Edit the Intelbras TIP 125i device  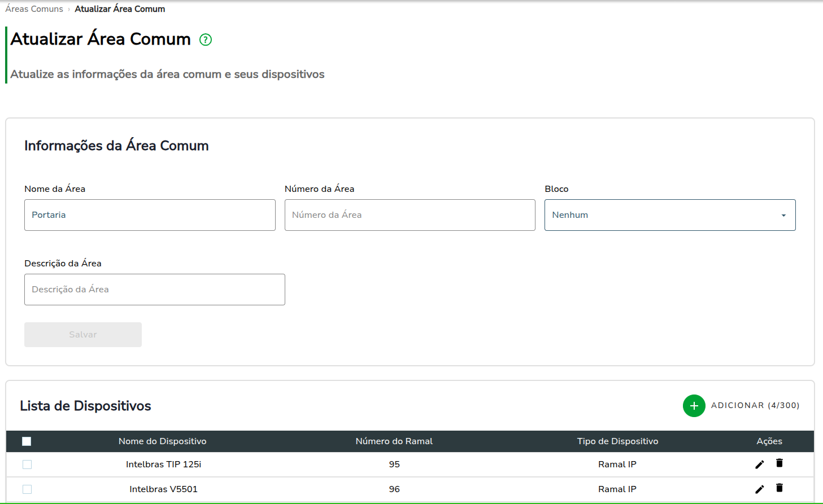tap(760, 464)
